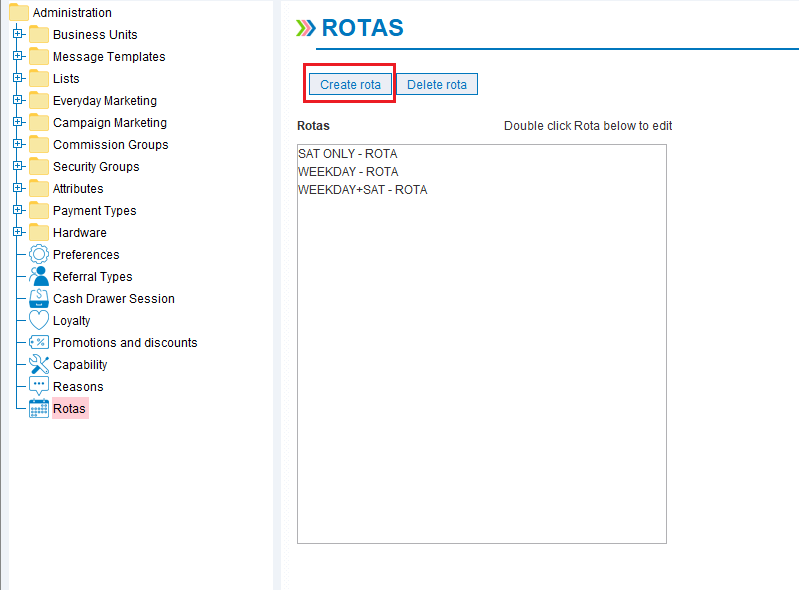
Task: Select the Everyday Marketing label
Action: (105, 101)
